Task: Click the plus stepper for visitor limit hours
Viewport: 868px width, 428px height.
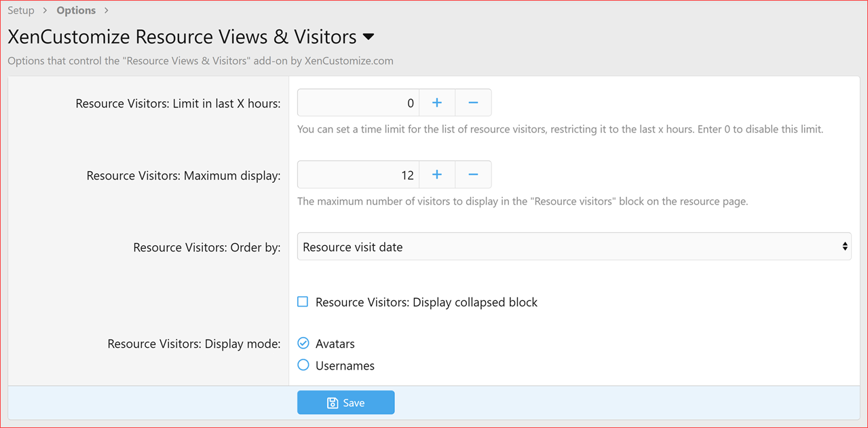Action: click(x=436, y=103)
